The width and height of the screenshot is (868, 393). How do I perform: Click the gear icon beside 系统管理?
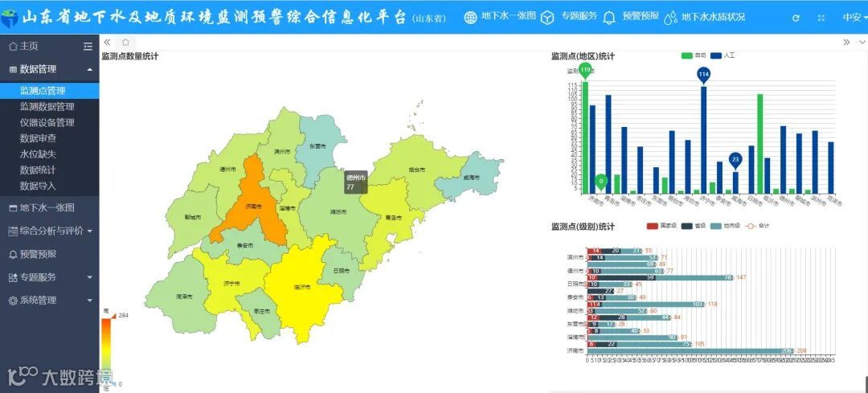[x=14, y=301]
